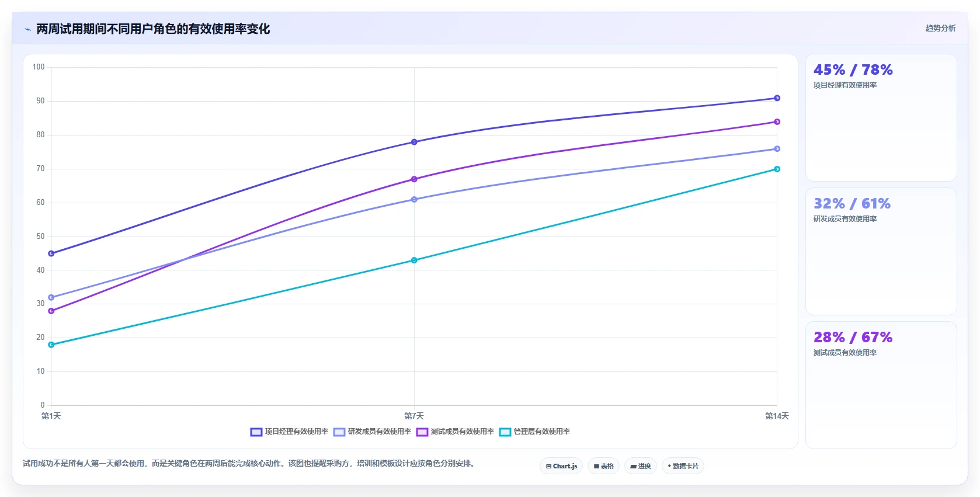
Task: Click the 28% / 67% stat value
Action: tap(853, 338)
